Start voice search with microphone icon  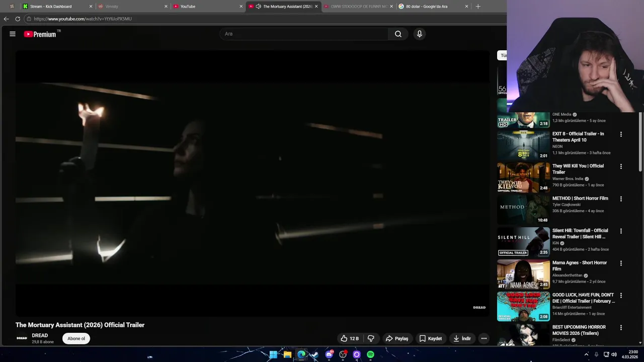tap(419, 34)
